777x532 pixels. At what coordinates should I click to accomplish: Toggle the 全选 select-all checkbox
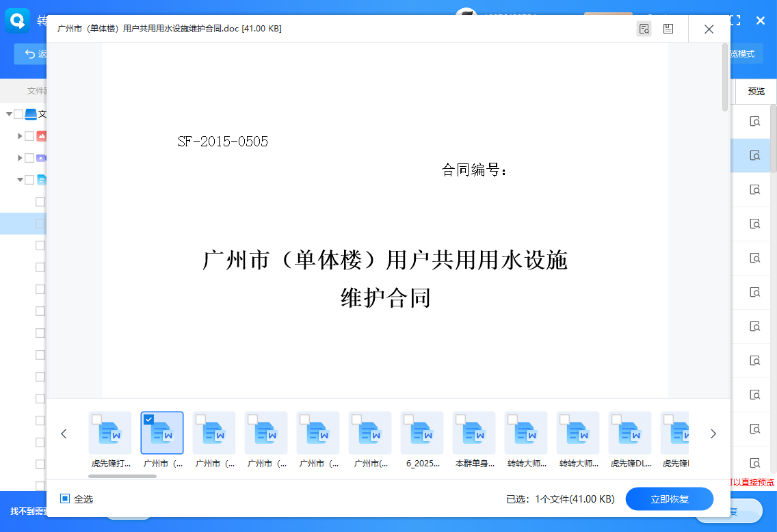pos(65,499)
